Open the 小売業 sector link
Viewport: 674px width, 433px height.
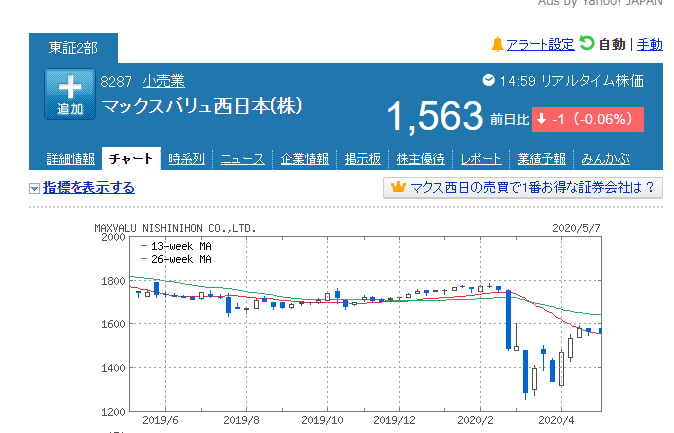point(163,81)
